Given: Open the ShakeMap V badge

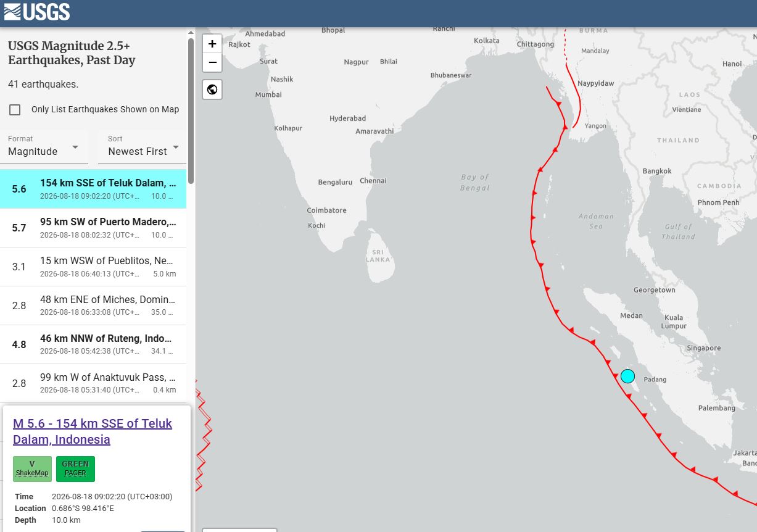Looking at the screenshot, I should click(x=32, y=468).
